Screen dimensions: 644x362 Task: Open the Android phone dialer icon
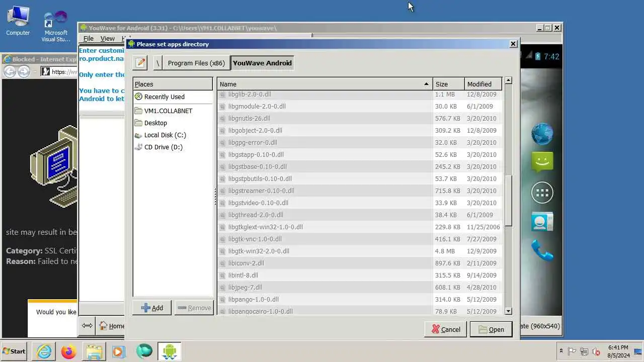[542, 250]
